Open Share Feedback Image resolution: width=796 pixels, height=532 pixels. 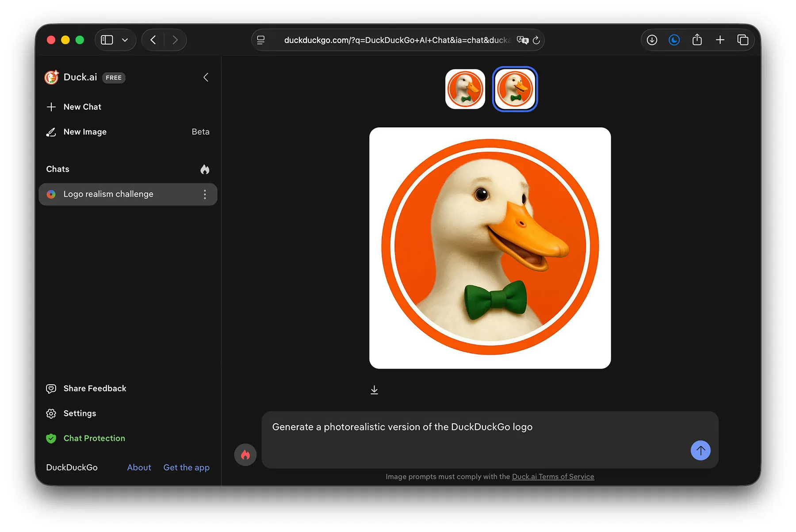point(95,388)
